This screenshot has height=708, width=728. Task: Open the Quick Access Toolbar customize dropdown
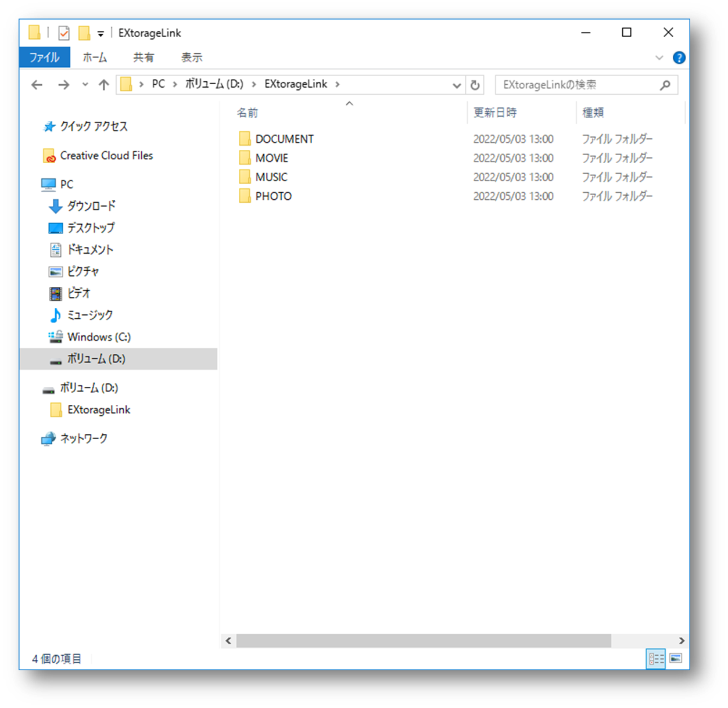click(101, 34)
